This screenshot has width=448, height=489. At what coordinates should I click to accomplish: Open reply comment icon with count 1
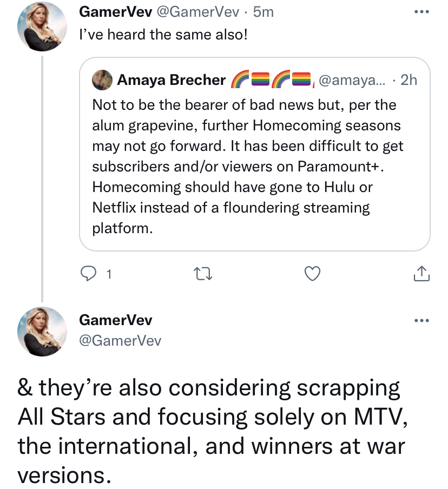click(x=96, y=274)
